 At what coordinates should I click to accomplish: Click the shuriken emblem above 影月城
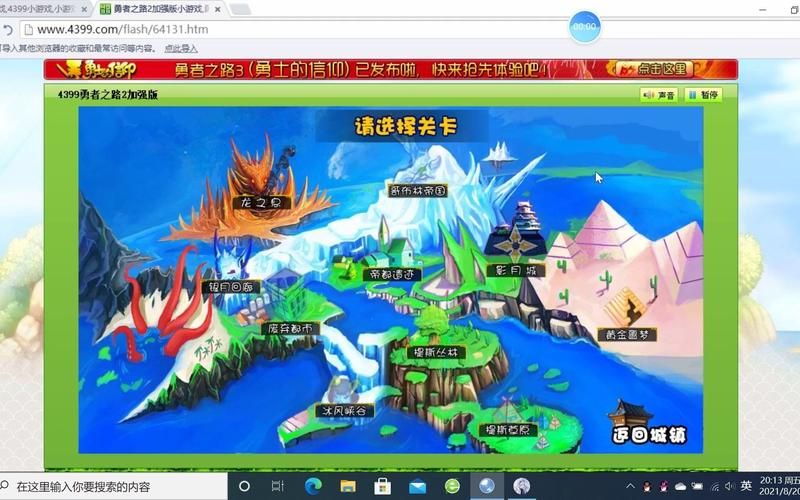tap(515, 243)
